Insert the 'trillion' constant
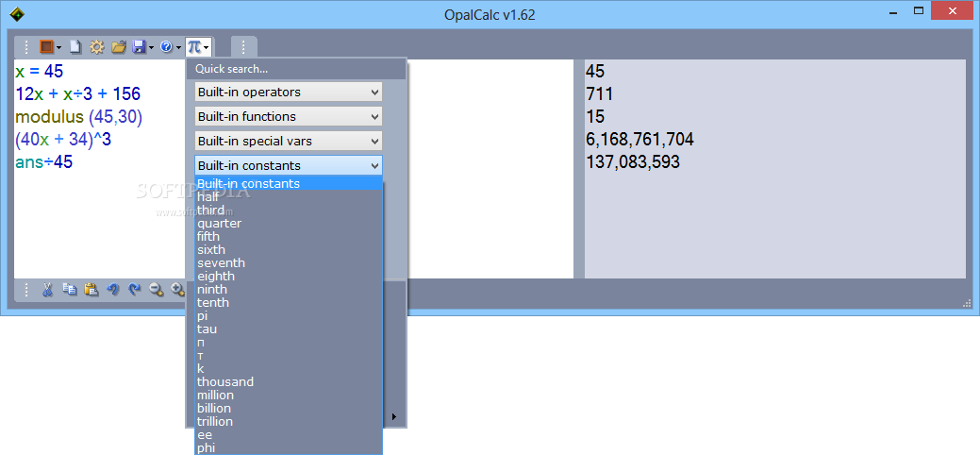The width and height of the screenshot is (980, 455). tap(289, 421)
